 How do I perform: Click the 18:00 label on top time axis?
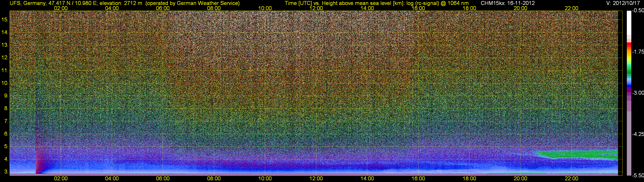tap(469, 8)
